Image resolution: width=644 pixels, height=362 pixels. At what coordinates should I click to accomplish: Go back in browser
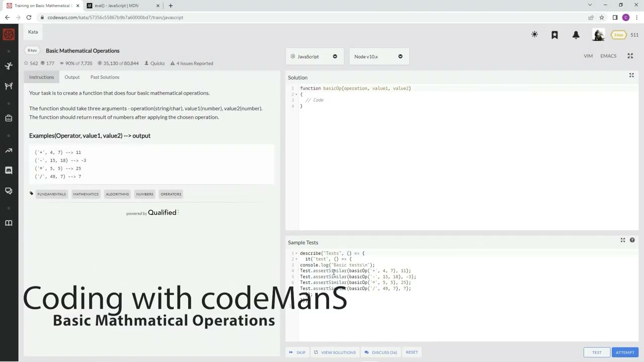point(7,17)
